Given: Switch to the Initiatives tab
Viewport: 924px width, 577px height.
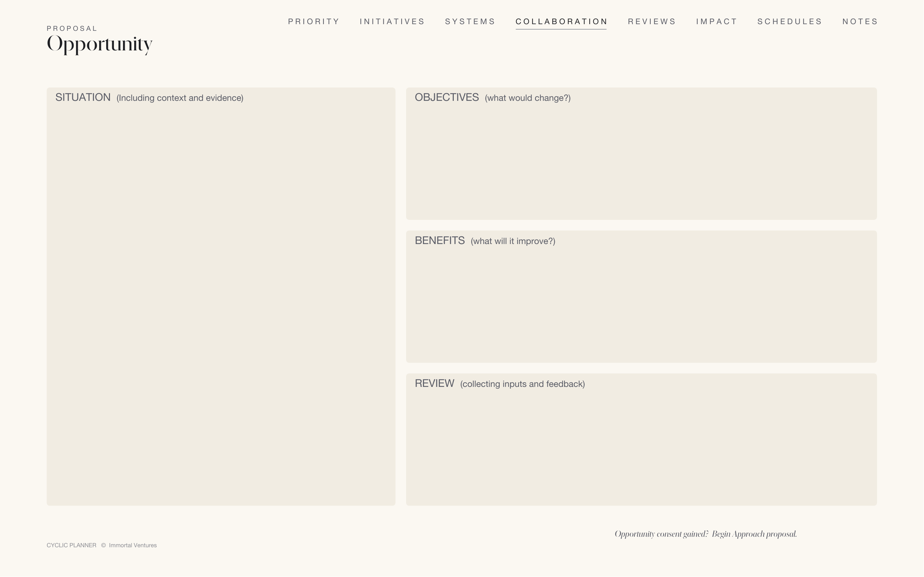Looking at the screenshot, I should [x=392, y=21].
